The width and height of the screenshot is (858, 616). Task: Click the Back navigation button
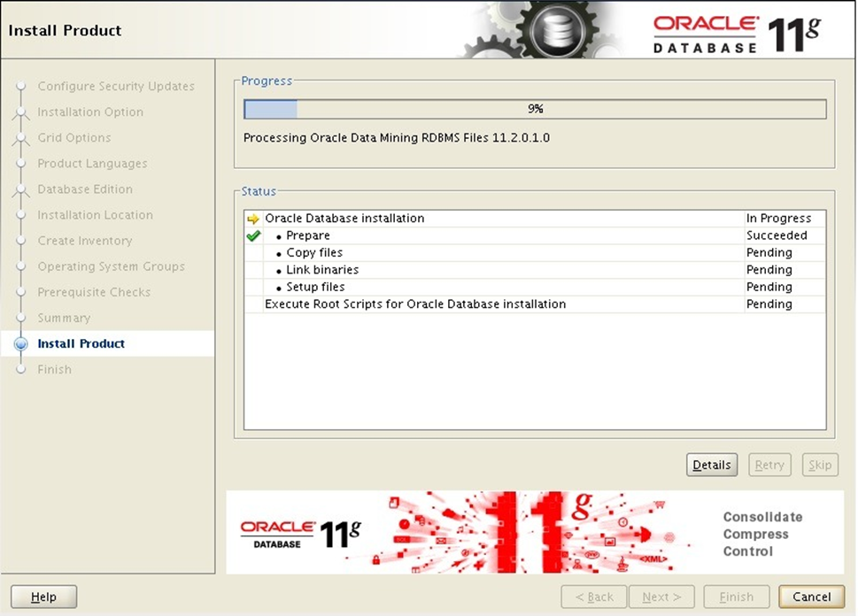tap(594, 597)
